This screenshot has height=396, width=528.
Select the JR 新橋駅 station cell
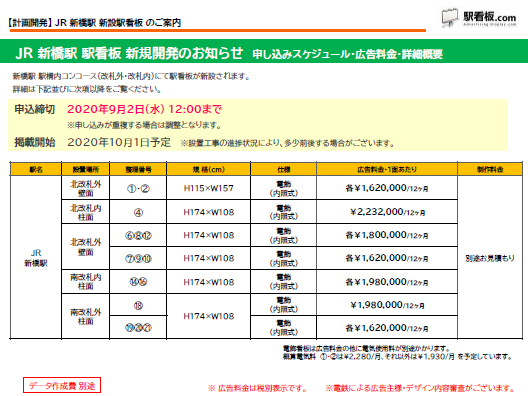(36, 258)
